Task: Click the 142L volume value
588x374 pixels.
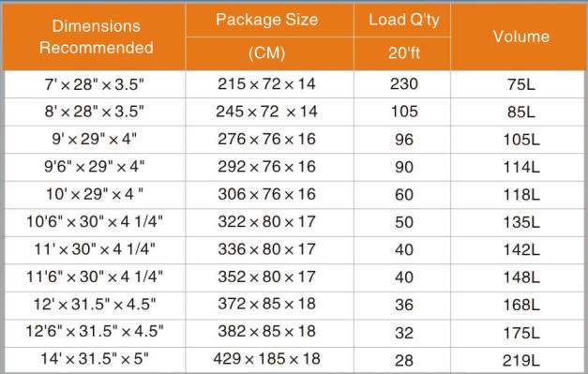Action: [521, 249]
